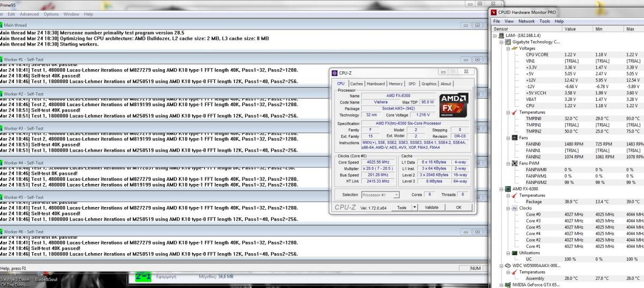
Task: Open the Tools dropdown arrow in CPU-Z
Action: pyautogui.click(x=415, y=207)
